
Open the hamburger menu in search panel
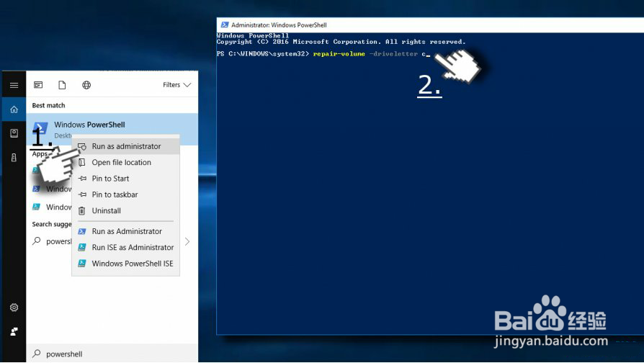[14, 85]
